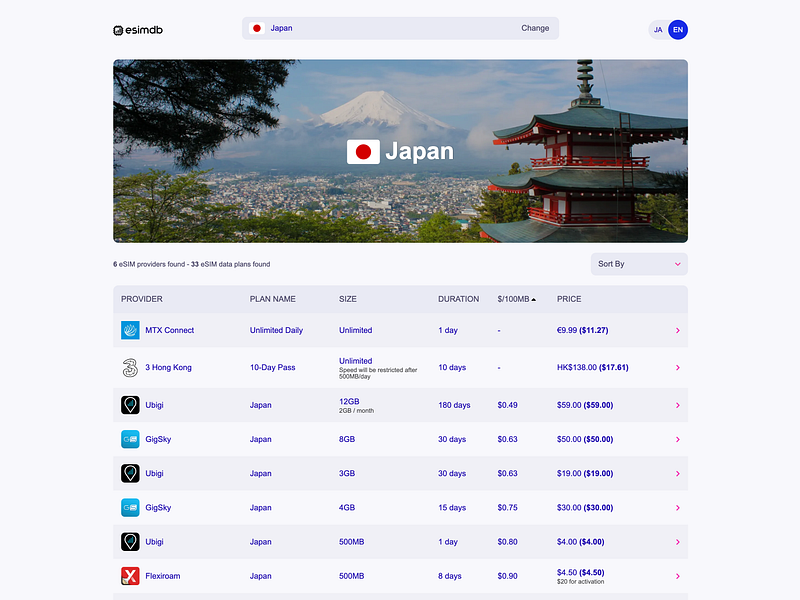
Task: Click 'Unlimited Daily' plan name
Action: [276, 330]
